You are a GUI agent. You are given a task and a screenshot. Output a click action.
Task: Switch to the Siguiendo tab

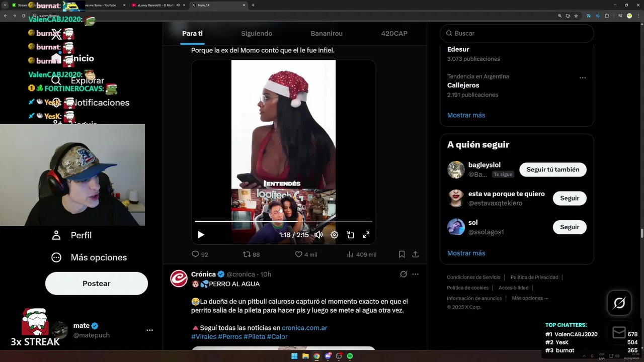[x=257, y=33]
